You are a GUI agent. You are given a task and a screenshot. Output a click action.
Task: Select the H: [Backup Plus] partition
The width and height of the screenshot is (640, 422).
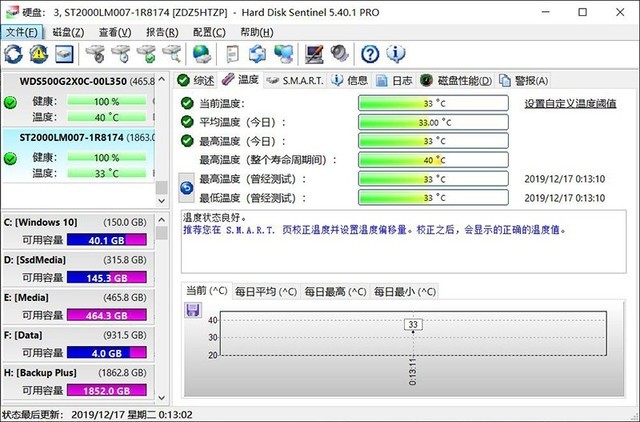pyautogui.click(x=78, y=381)
